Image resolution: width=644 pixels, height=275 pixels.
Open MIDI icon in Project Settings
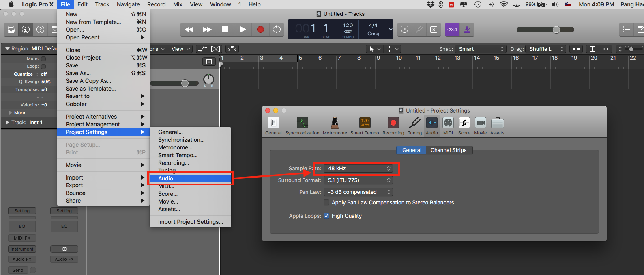point(448,126)
